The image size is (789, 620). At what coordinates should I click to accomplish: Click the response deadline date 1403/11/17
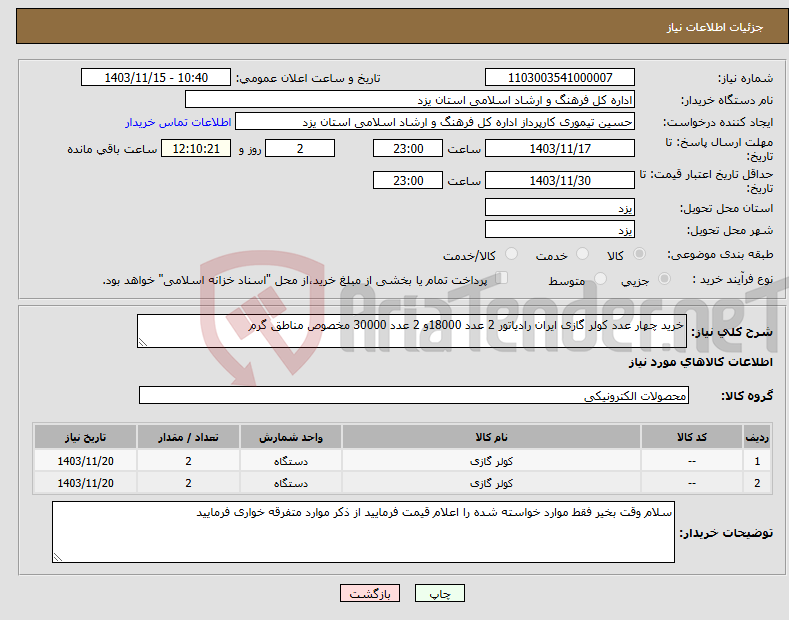[x=560, y=148]
